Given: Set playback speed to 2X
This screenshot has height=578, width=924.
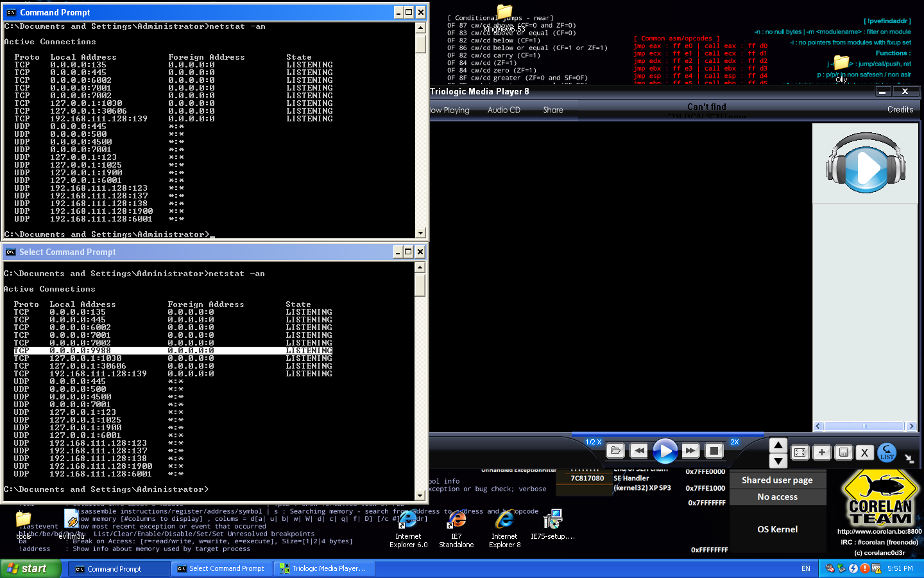Looking at the screenshot, I should pyautogui.click(x=734, y=442).
